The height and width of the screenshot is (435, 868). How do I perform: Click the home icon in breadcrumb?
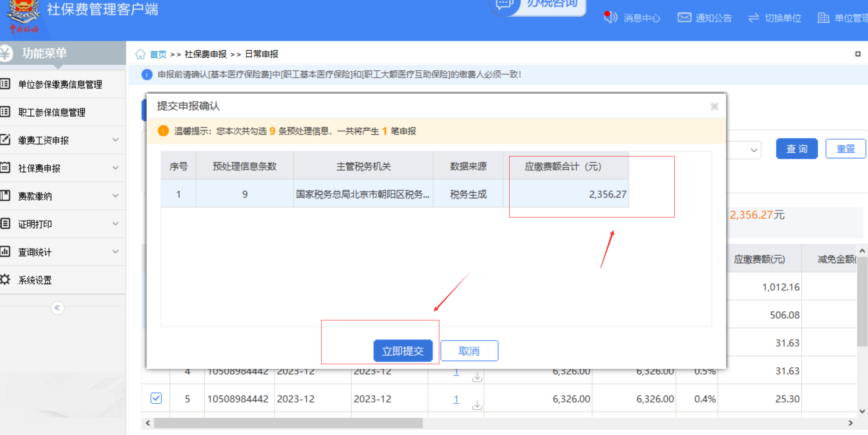[141, 54]
